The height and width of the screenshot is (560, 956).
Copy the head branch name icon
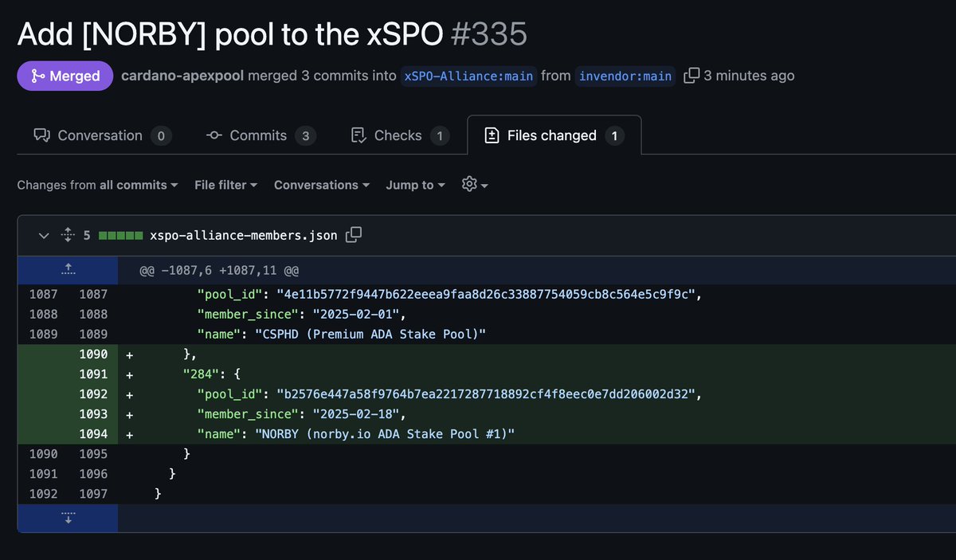692,76
